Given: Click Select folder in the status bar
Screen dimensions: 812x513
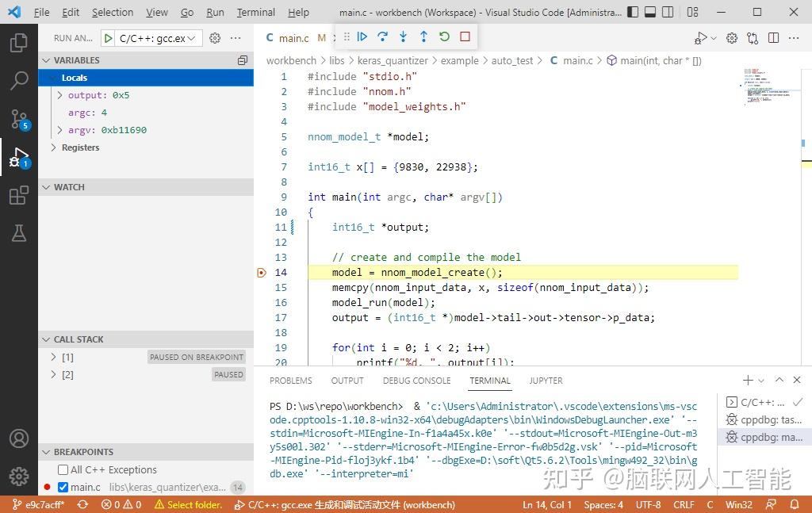Looking at the screenshot, I should 193,504.
